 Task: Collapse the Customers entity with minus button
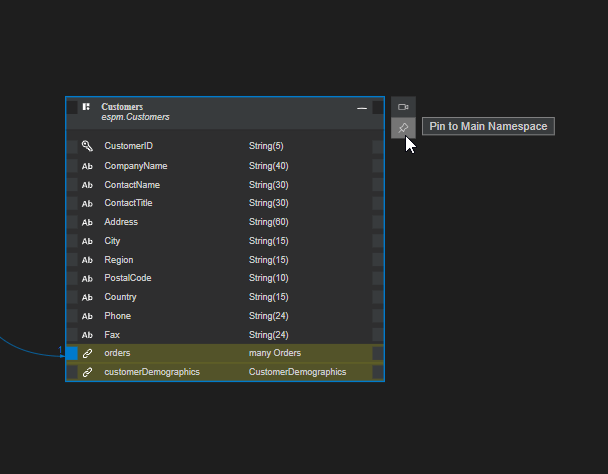click(362, 108)
